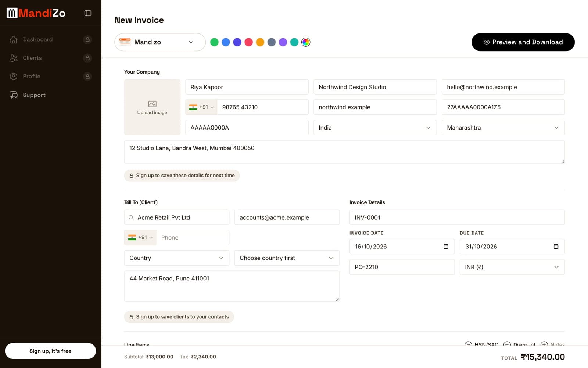Image resolution: width=588 pixels, height=368 pixels.
Task: Select the client Country dropdown
Action: pos(177,258)
